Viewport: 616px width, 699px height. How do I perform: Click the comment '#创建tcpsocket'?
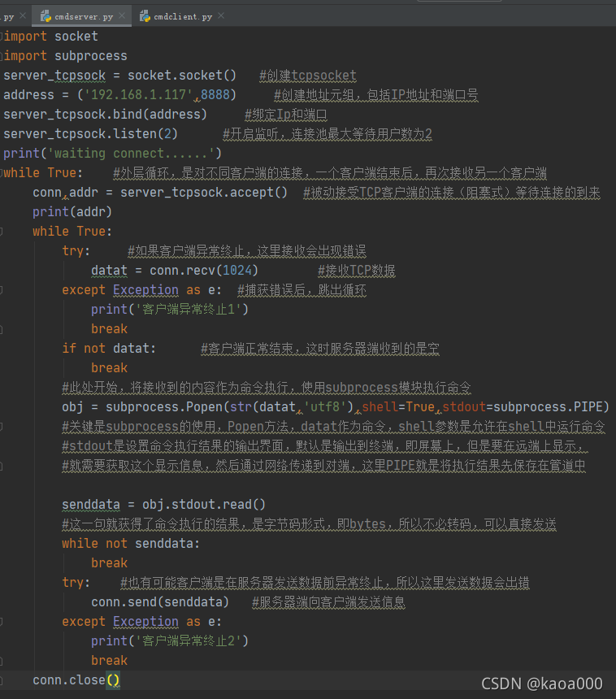coord(308,76)
